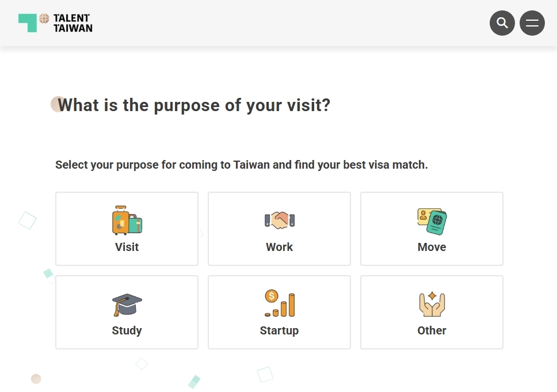Click the 'What is the purpose of your visit?' heading

tap(194, 105)
